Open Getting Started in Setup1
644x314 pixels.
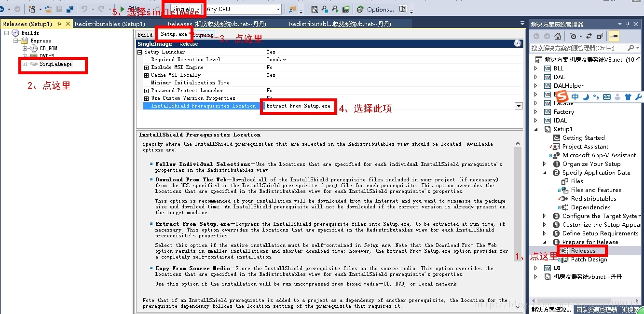(x=583, y=138)
